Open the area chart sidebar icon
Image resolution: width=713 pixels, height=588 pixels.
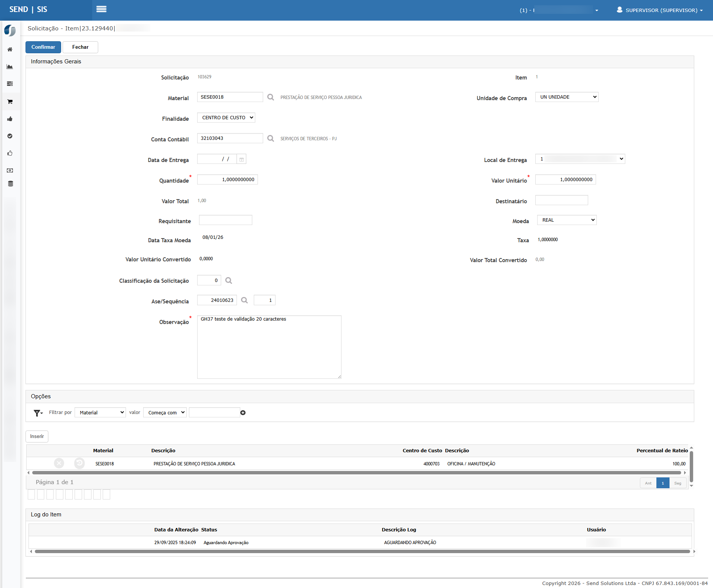point(10,67)
